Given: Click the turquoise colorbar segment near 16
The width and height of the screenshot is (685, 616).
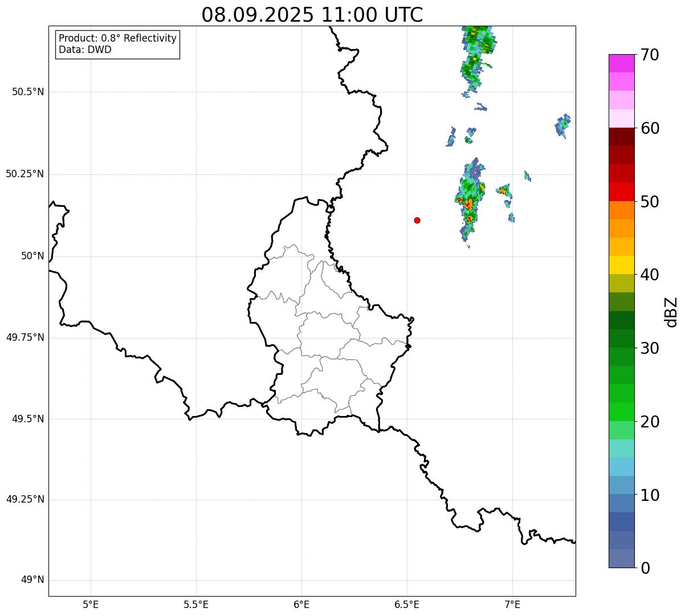Looking at the screenshot, I should click(x=621, y=448).
